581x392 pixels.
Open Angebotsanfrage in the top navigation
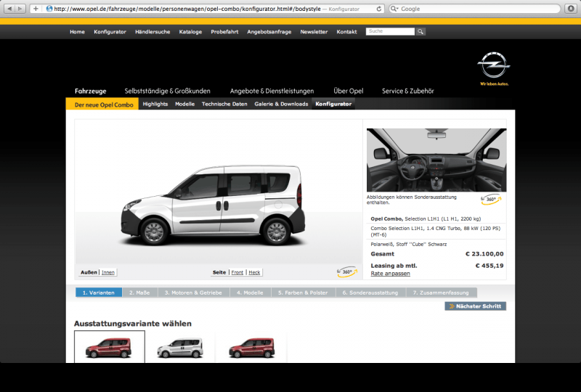(269, 32)
